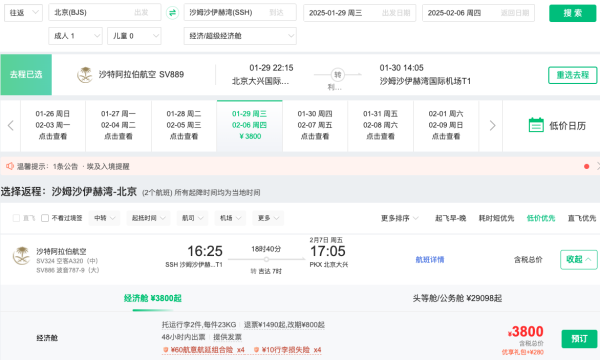
Task: Sort by 低价优先
Action: coord(541,218)
